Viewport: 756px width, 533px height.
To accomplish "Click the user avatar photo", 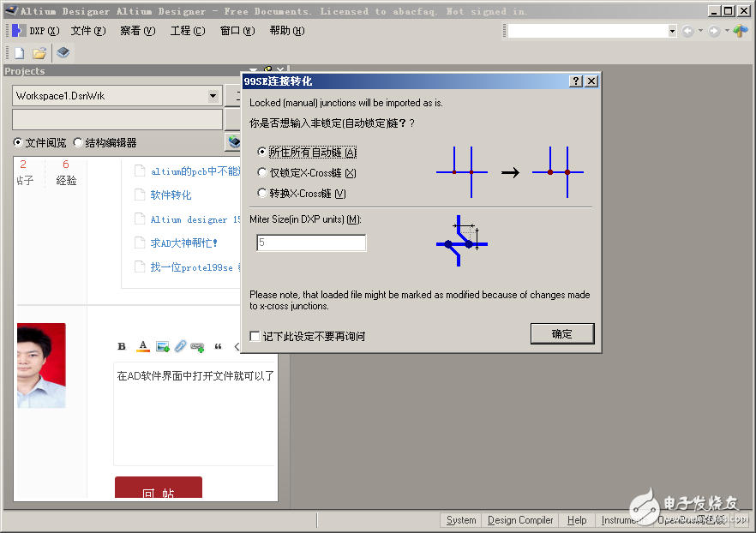I will pyautogui.click(x=41, y=365).
